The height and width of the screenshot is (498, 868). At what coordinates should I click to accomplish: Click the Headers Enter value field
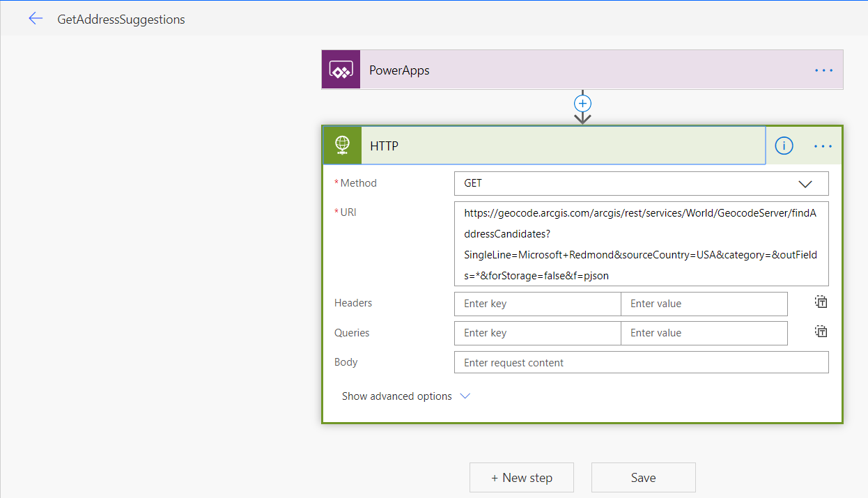[704, 304]
